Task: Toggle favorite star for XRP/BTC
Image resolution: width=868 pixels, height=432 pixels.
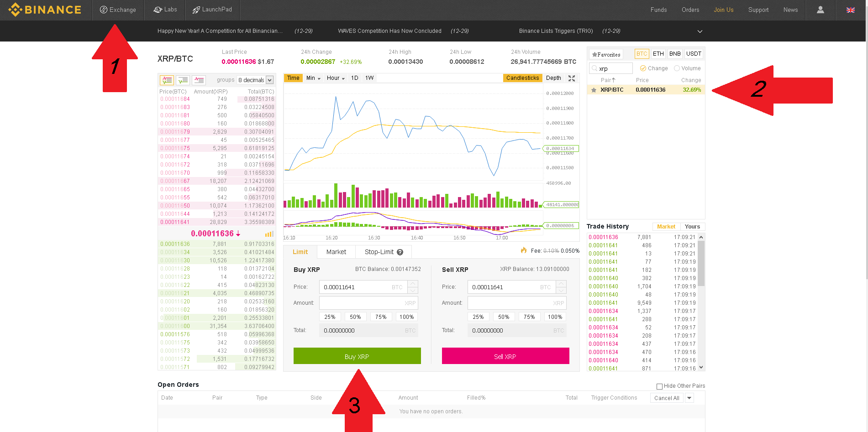Action: tap(594, 90)
